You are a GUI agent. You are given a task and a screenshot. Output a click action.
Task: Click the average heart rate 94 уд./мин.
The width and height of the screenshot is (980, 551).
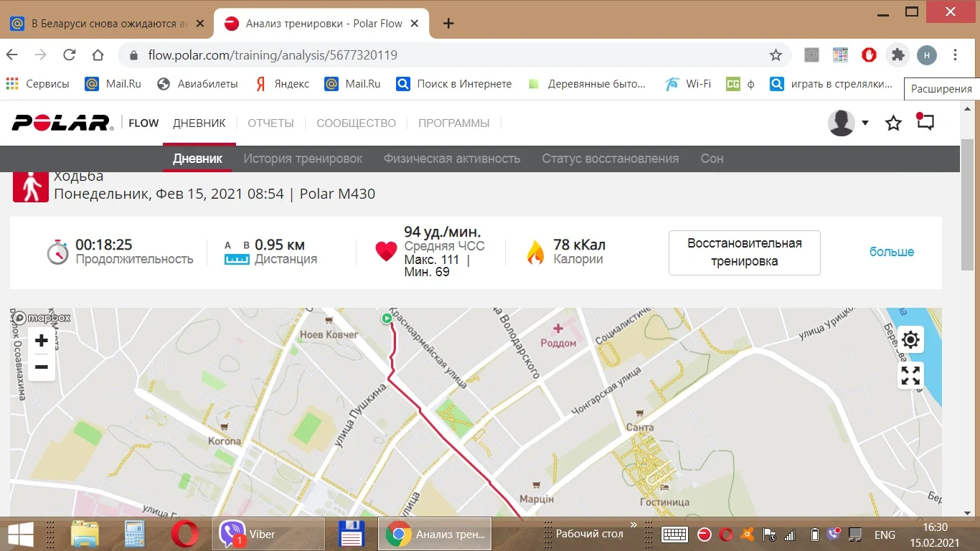443,232
